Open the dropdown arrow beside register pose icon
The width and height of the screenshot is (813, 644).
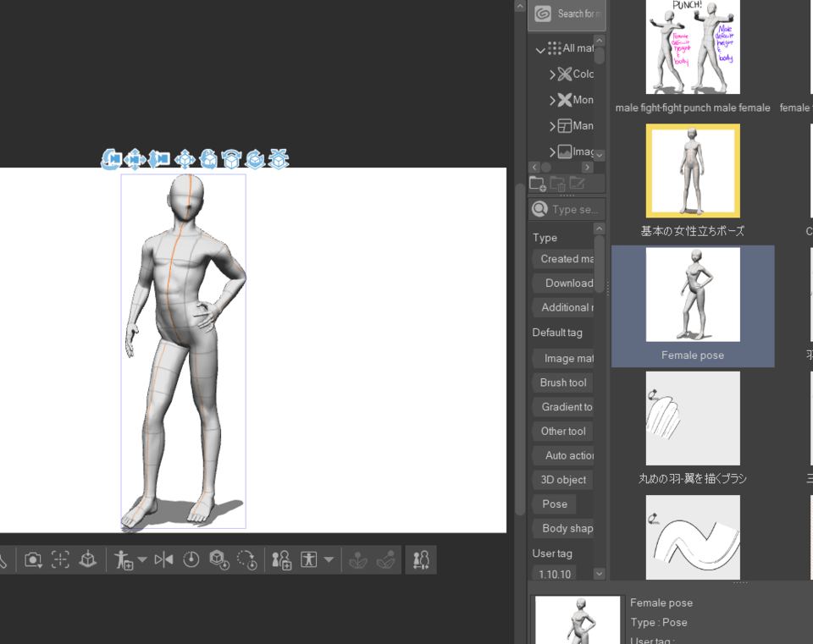pyautogui.click(x=142, y=559)
